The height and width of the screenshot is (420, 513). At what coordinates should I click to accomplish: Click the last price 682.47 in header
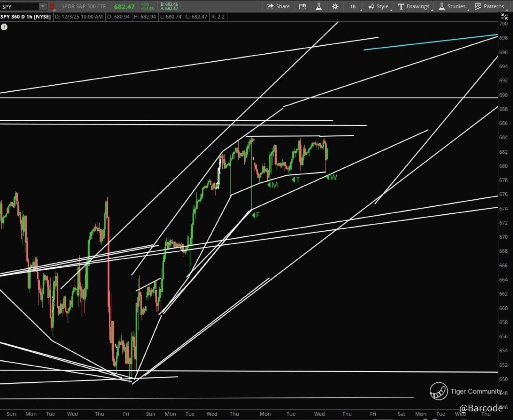[124, 7]
